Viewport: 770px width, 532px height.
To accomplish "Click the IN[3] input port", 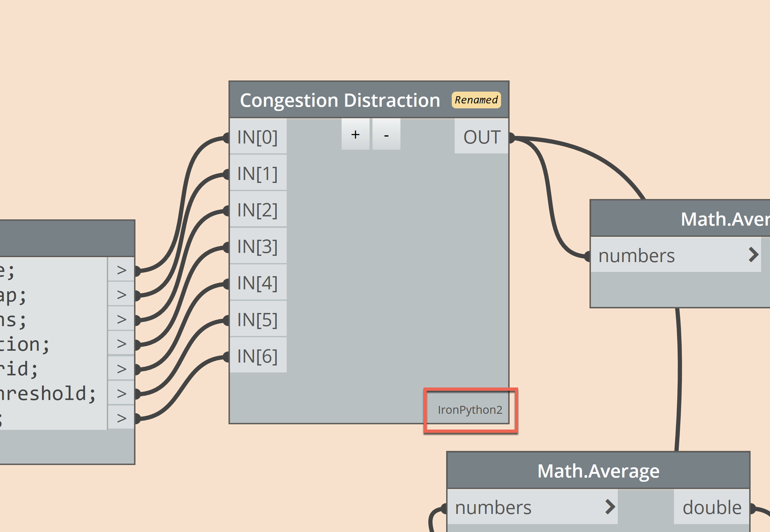I will (x=258, y=247).
